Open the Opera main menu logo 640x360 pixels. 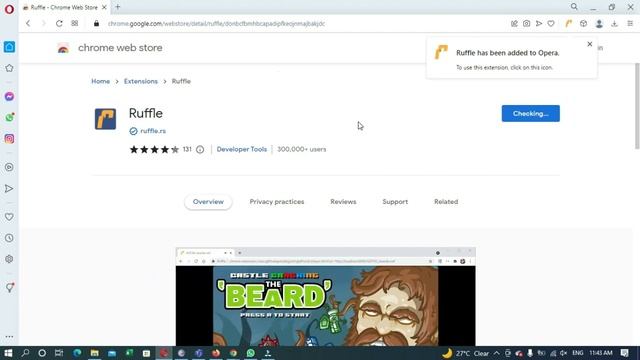click(x=9, y=9)
